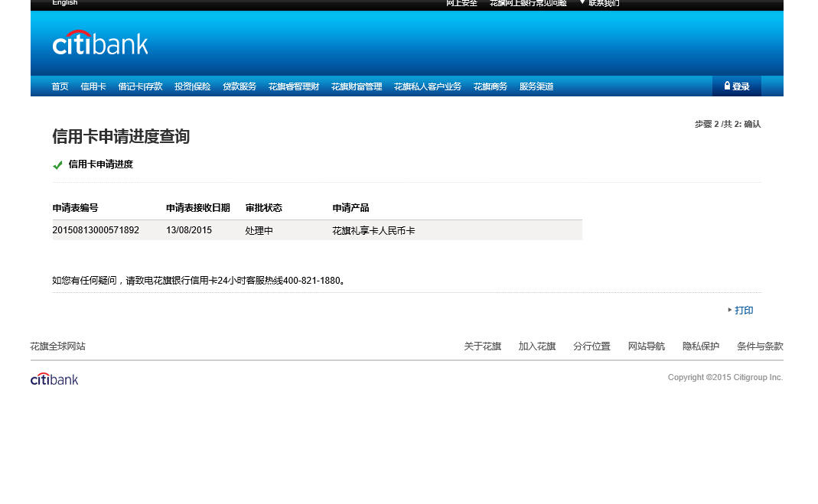
Task: Click the footer Citibank logo
Action: pyautogui.click(x=54, y=379)
